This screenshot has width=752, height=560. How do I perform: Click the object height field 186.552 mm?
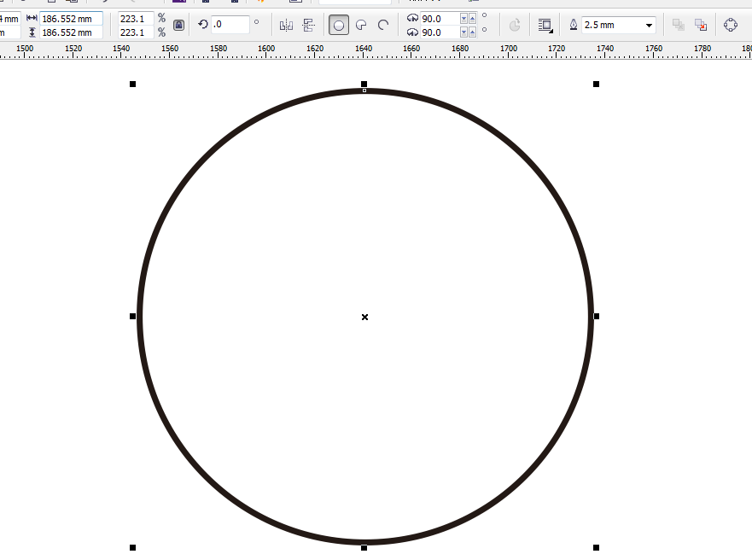point(71,32)
